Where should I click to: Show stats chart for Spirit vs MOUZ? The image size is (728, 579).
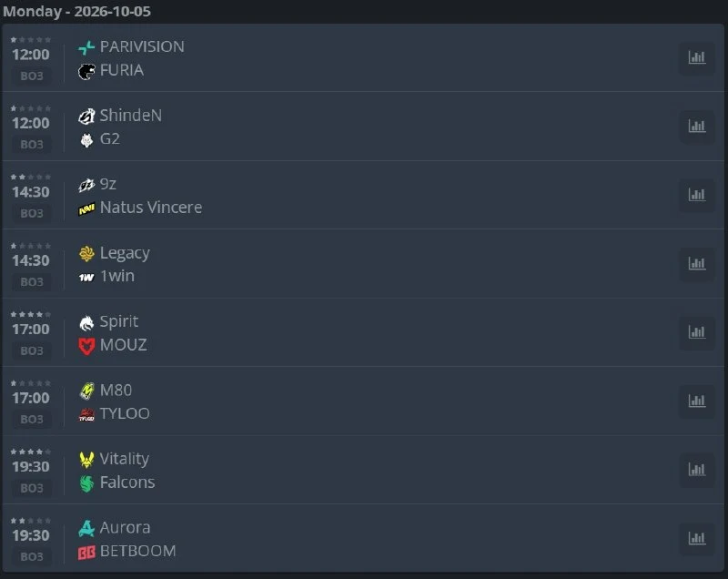[x=696, y=333]
